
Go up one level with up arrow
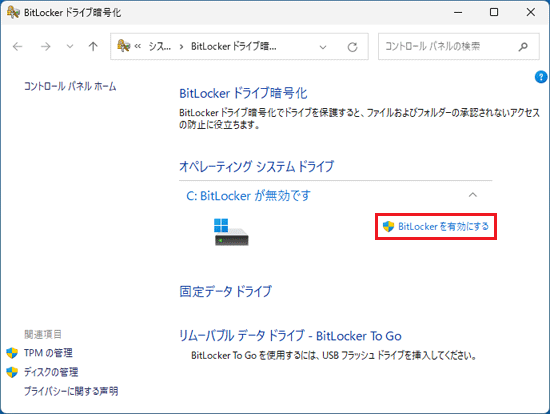[x=93, y=46]
